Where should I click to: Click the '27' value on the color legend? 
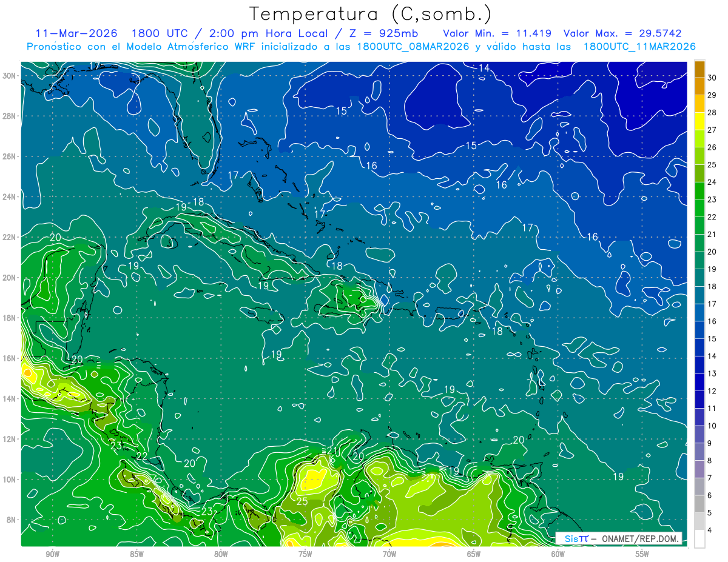(x=712, y=130)
